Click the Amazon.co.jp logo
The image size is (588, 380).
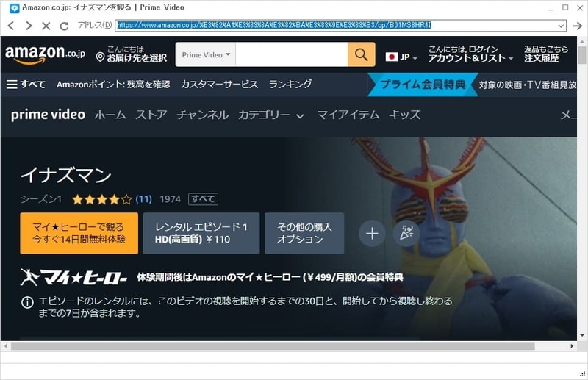click(45, 54)
